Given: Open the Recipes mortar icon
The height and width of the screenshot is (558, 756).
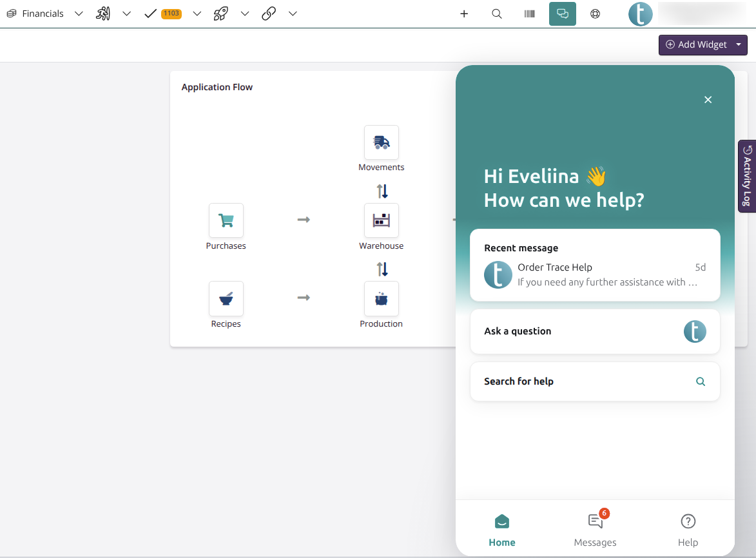Looking at the screenshot, I should (226, 298).
